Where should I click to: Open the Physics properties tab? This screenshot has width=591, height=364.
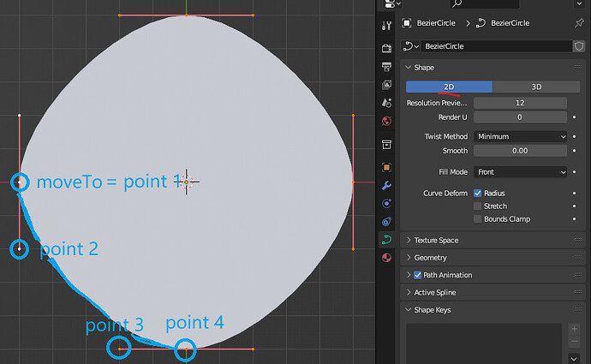386,203
